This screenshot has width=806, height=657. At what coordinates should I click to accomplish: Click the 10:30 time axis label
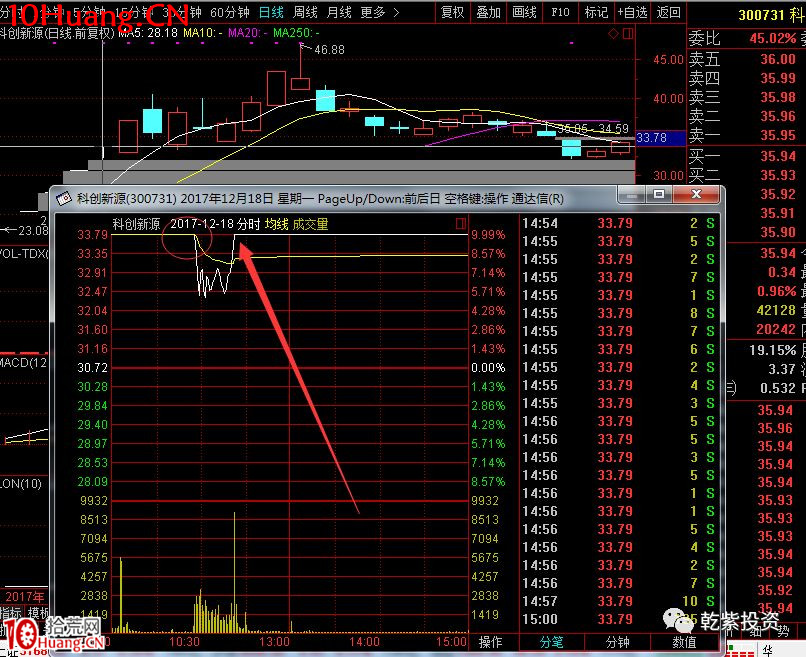coord(184,642)
